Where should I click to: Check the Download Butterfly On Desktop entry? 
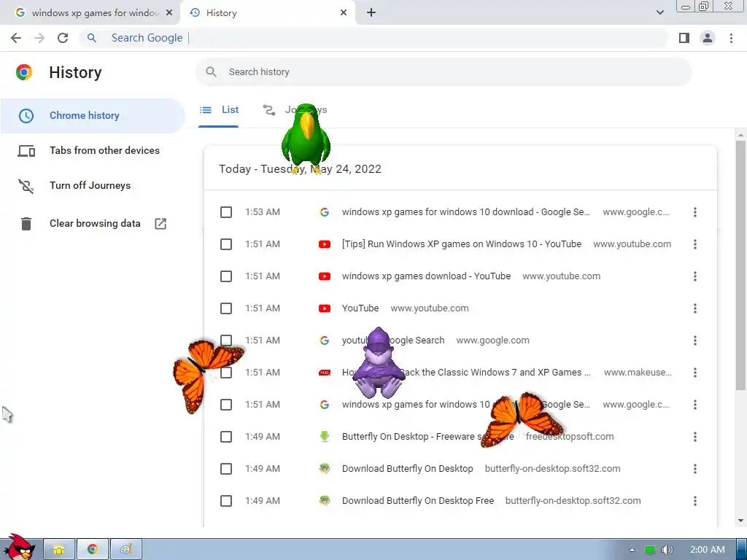click(226, 469)
